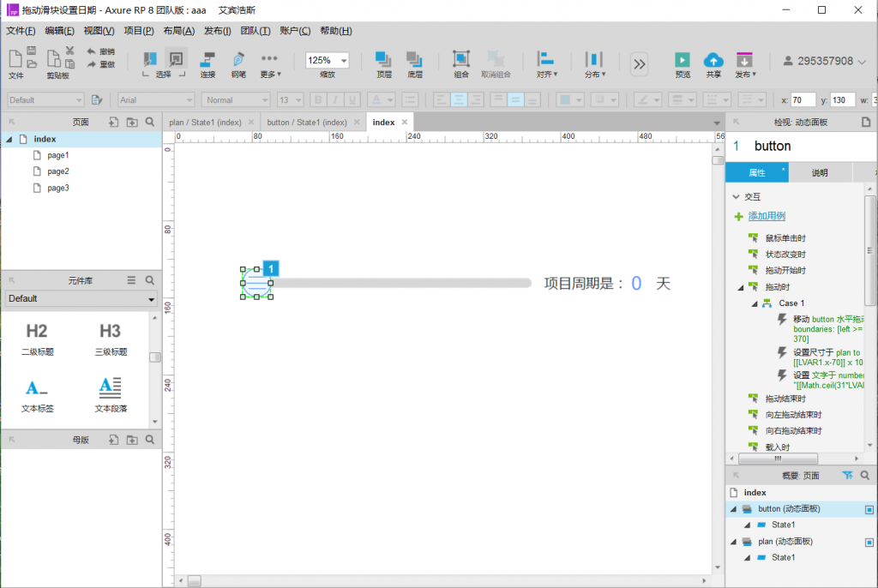This screenshot has height=588, width=878.
Task: Click the search icon in Pages panel
Action: (x=150, y=122)
